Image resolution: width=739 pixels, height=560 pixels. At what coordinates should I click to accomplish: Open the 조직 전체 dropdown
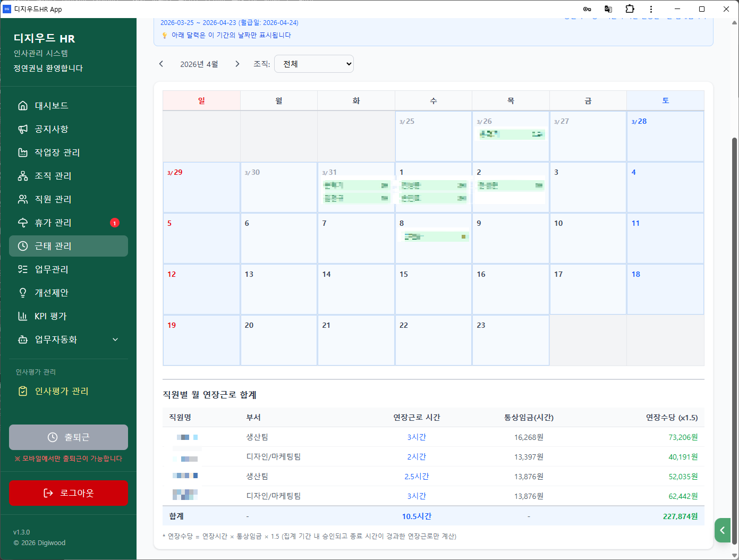[314, 64]
